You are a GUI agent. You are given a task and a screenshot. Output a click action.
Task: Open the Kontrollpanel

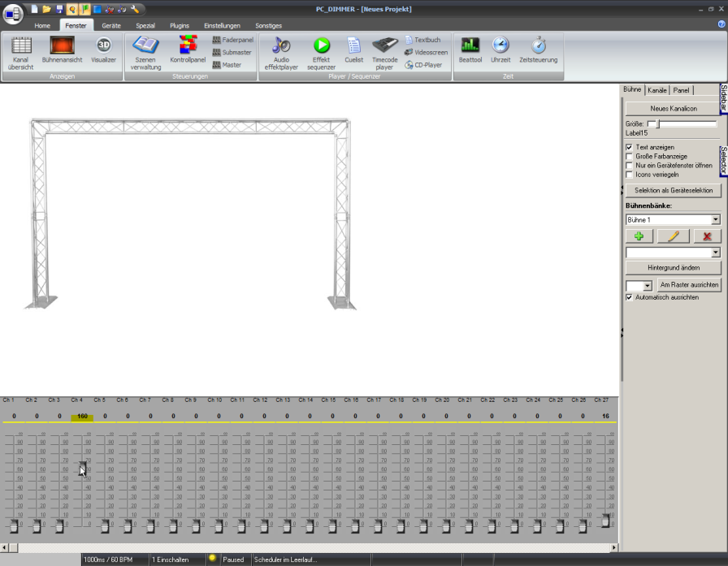tap(188, 50)
